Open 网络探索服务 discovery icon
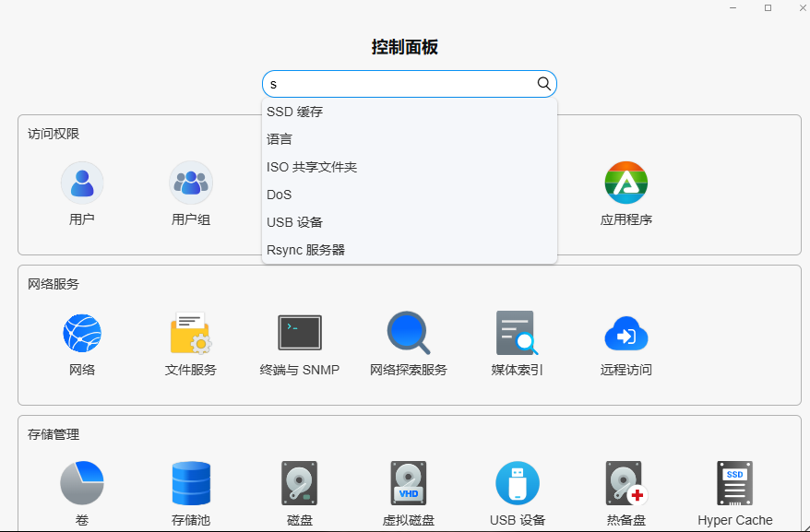This screenshot has height=532, width=810. (408, 333)
